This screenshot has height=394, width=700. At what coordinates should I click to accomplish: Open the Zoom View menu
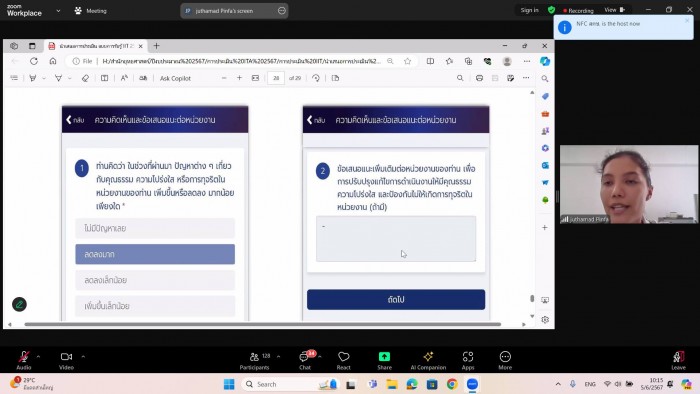coord(615,10)
